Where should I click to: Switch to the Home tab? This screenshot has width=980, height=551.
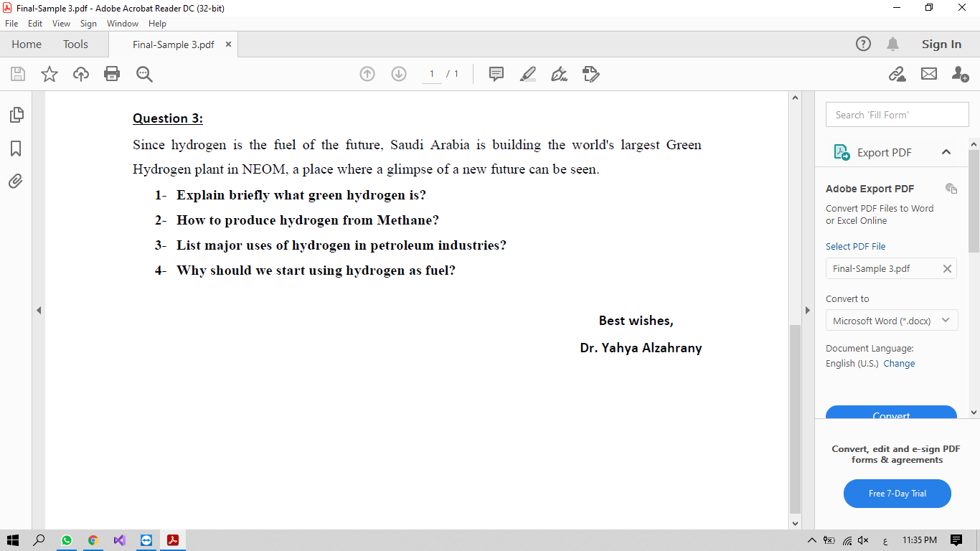(27, 44)
